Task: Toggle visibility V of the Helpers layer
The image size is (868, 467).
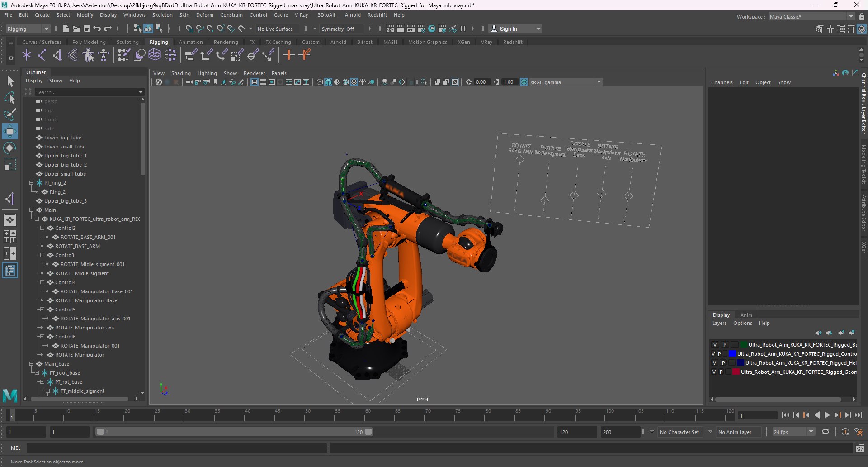Action: coord(715,363)
